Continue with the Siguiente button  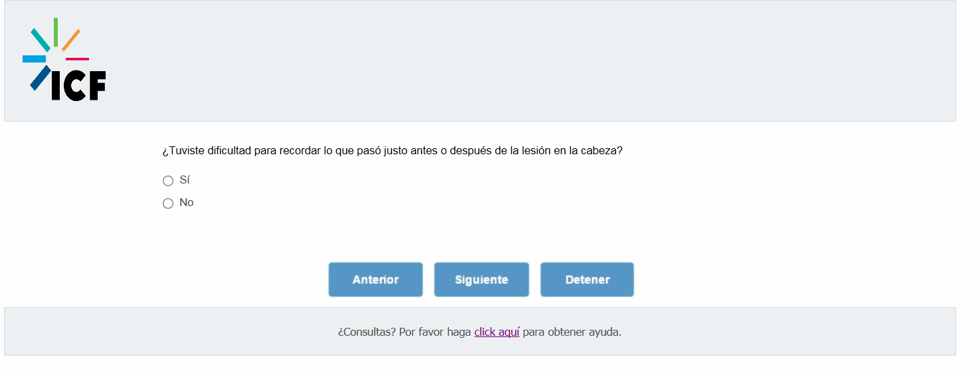point(482,279)
